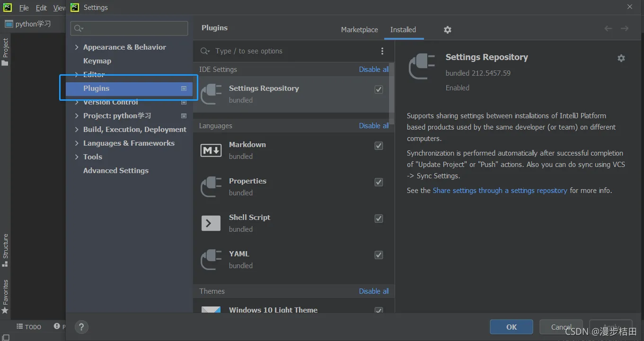Toggle the Windows 10 Light Theme checkbox
This screenshot has width=644, height=341.
pos(379,310)
